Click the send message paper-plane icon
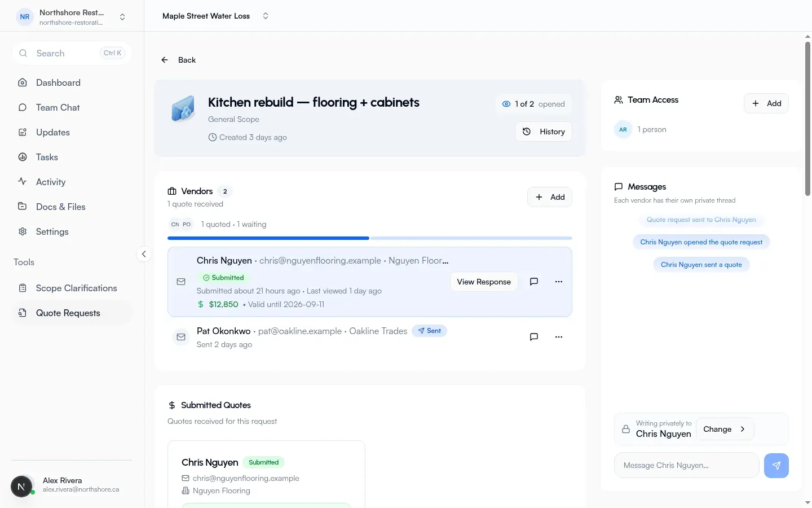 coord(776,466)
